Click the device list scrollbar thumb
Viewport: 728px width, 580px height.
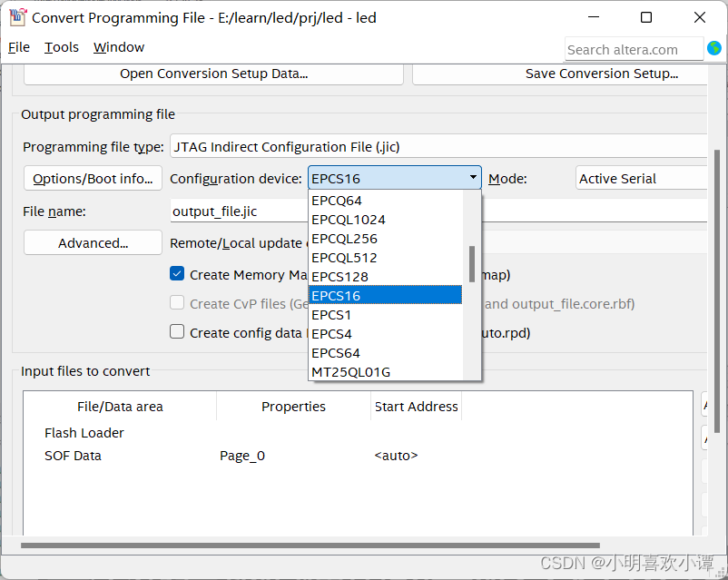[x=472, y=264]
